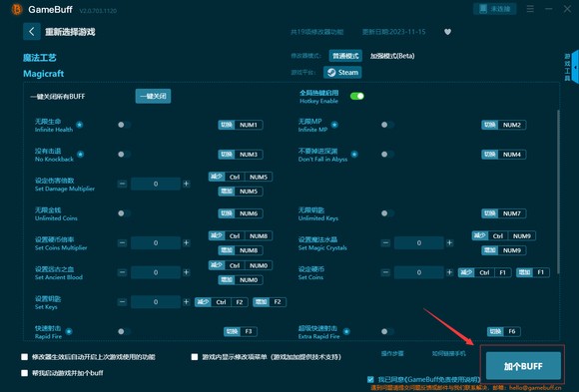Increase Set Magic Crystals with plus button
579x392 pixels.
tap(449, 242)
